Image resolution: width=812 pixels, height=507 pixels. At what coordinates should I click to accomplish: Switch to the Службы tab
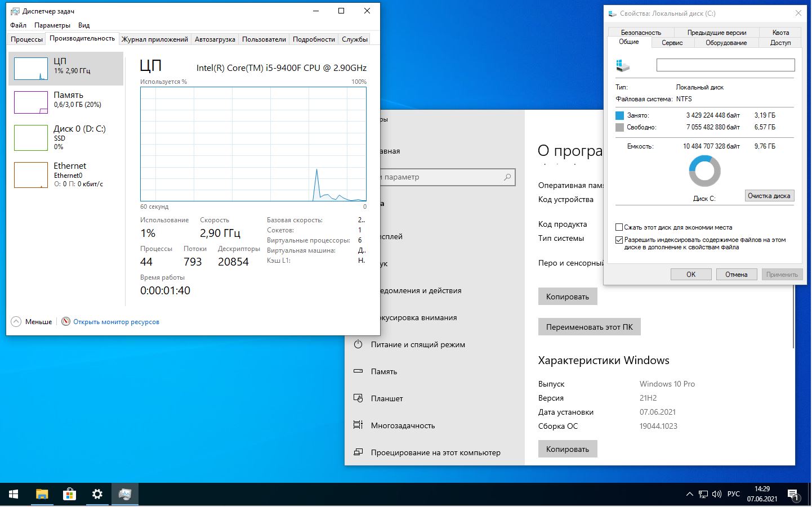[x=355, y=39]
